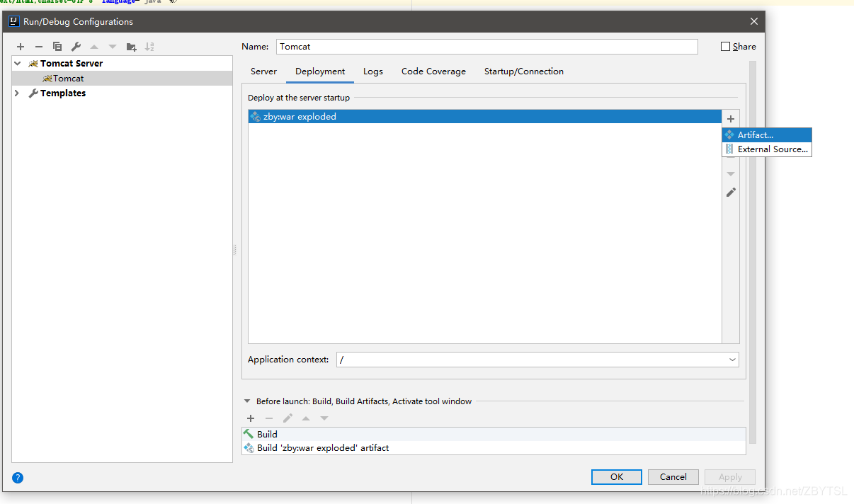Click the Cancel button

(x=673, y=477)
